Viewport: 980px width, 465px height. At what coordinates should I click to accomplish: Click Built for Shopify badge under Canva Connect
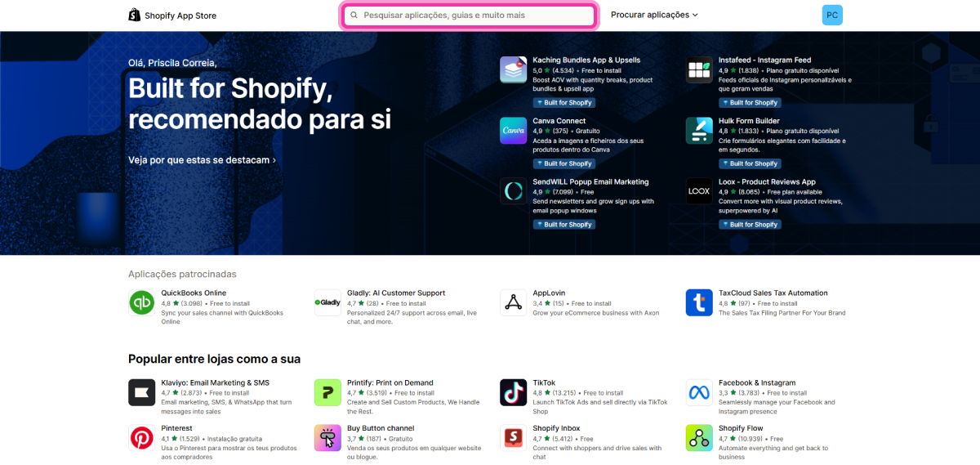tap(564, 163)
